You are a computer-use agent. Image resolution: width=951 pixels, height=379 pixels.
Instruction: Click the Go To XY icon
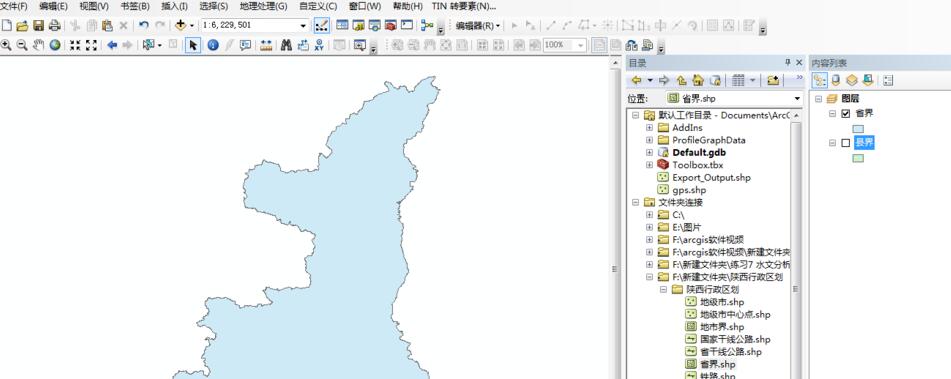[318, 45]
